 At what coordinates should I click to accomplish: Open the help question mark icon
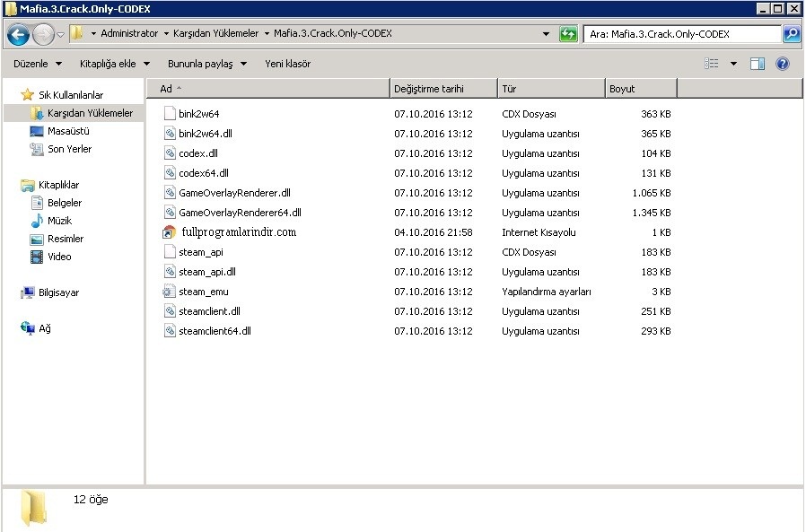782,64
